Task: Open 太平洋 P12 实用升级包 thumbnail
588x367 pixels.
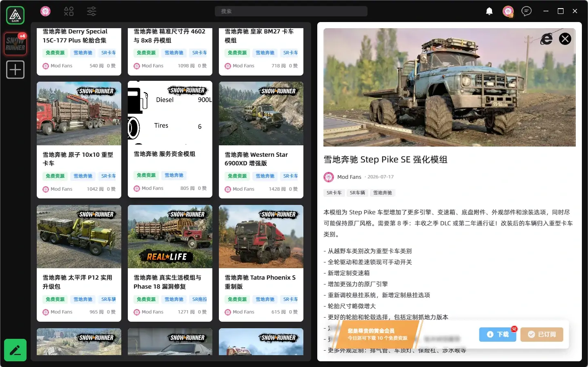Action: click(79, 237)
